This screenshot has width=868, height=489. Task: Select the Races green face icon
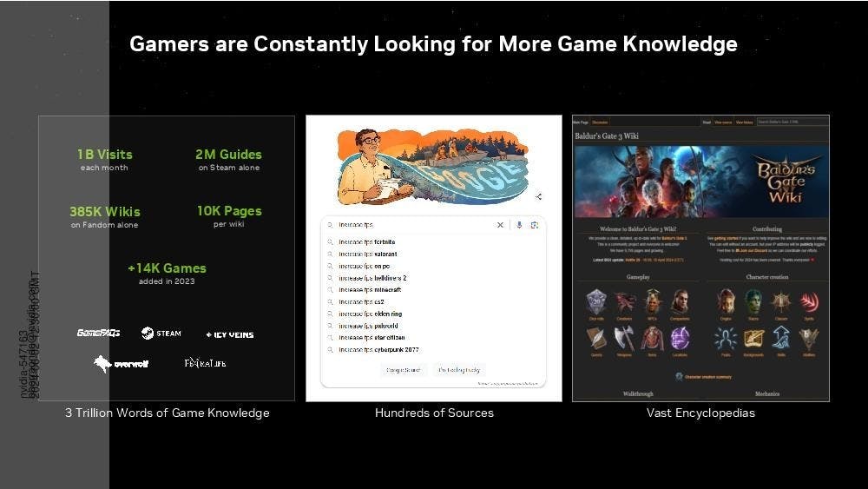pyautogui.click(x=753, y=302)
